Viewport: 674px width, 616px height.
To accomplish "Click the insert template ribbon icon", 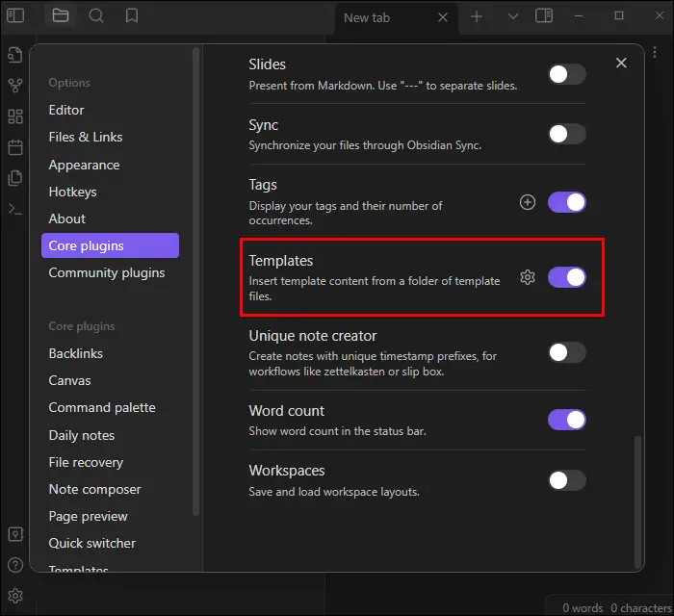I will [15, 178].
